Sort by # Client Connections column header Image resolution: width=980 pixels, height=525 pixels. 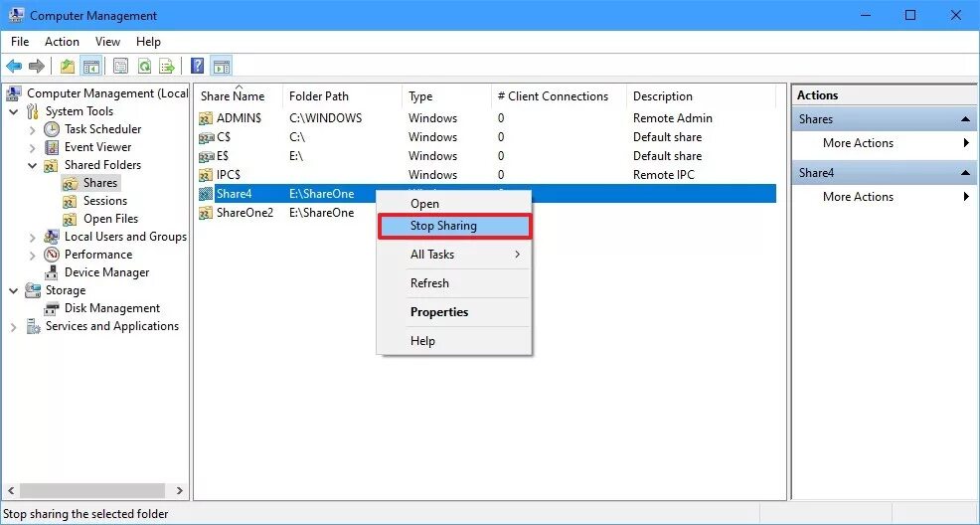coord(559,96)
